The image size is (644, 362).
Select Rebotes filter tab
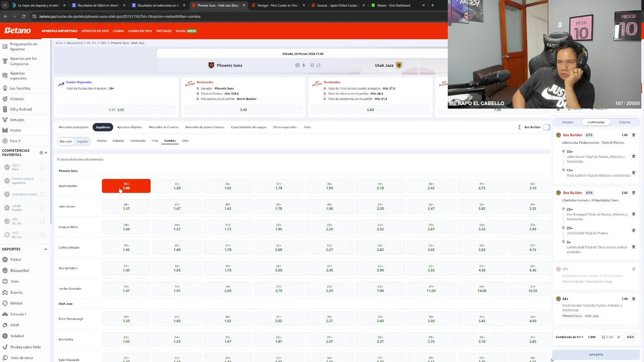118,141
